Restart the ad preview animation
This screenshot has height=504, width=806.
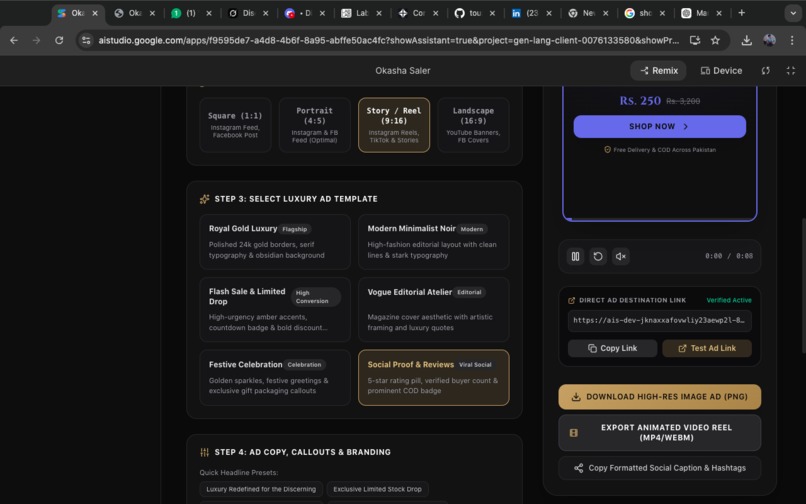click(598, 256)
